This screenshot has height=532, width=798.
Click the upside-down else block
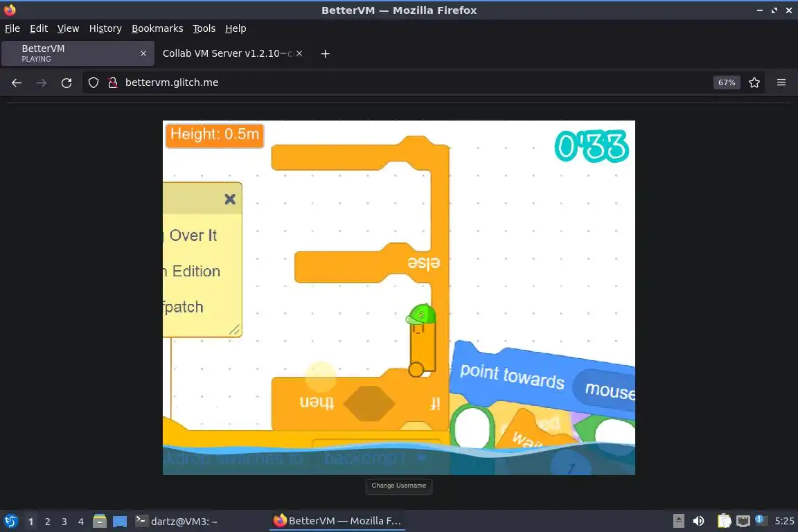pos(371,263)
